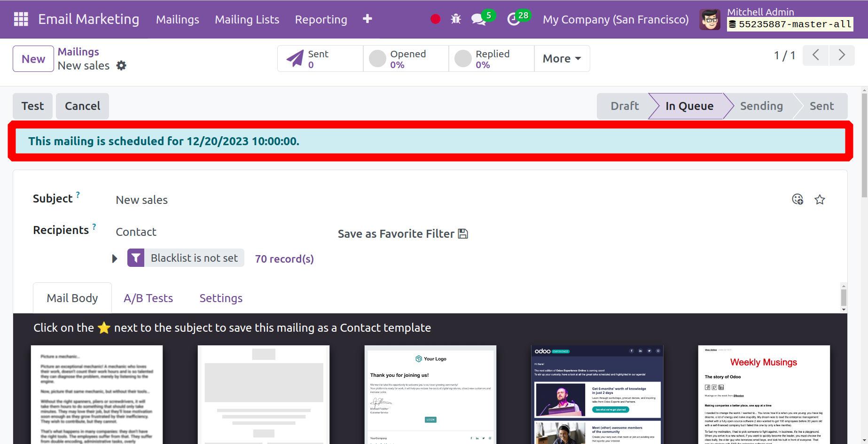Select the Draft status stage
This screenshot has height=444, width=868.
tap(624, 106)
